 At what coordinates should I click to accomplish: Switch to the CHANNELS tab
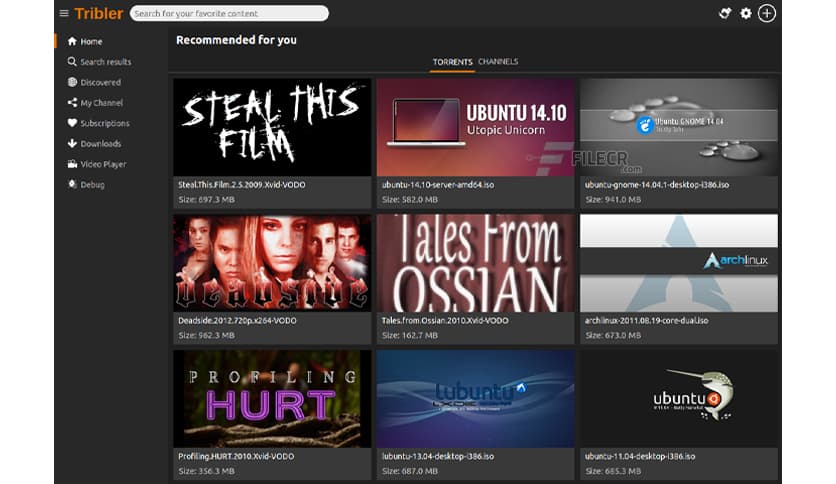pyautogui.click(x=498, y=61)
